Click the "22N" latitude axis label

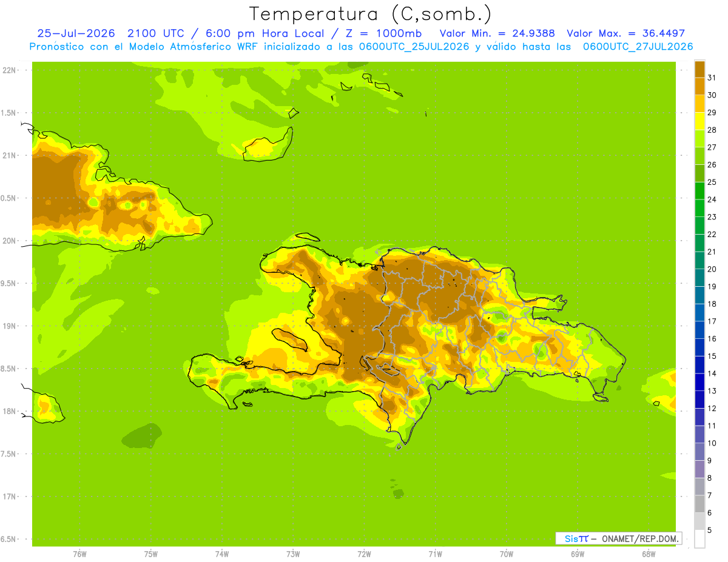coord(10,70)
